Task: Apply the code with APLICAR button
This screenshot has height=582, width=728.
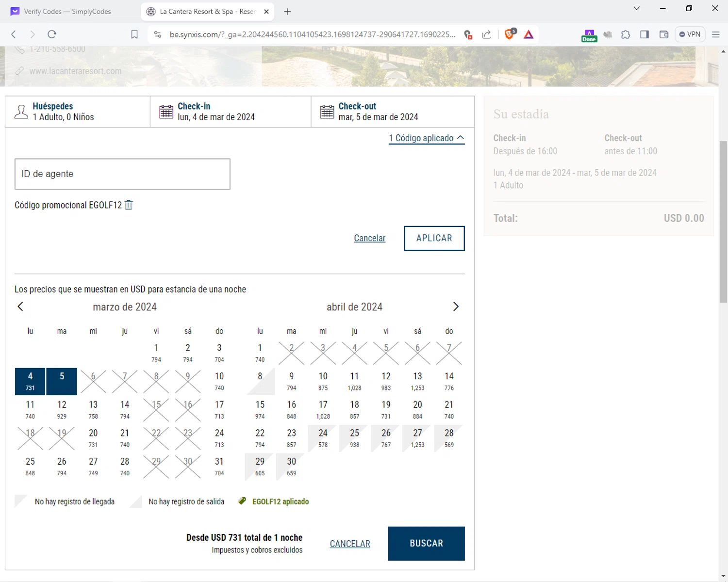Action: coord(434,238)
